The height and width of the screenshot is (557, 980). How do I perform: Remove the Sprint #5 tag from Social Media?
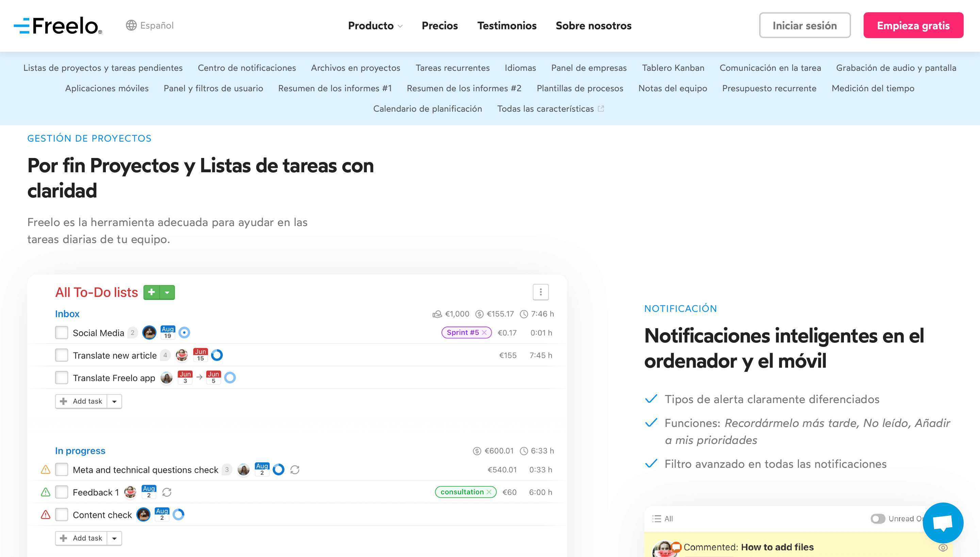click(484, 332)
